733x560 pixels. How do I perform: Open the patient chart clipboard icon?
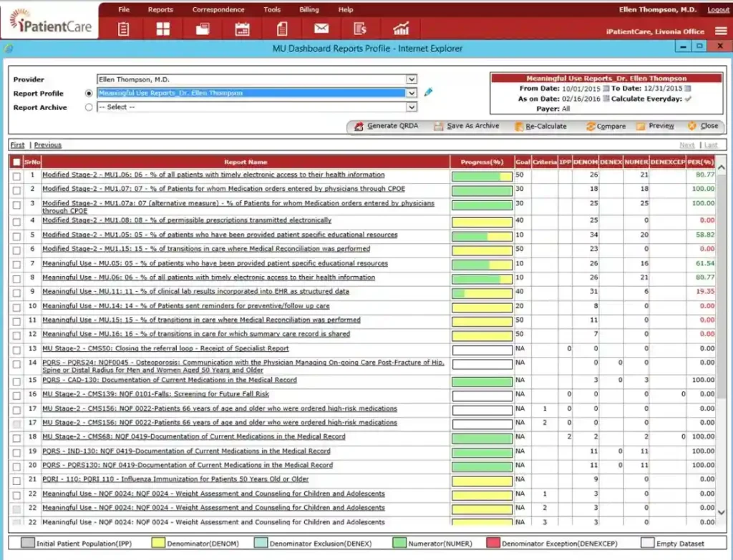122,29
